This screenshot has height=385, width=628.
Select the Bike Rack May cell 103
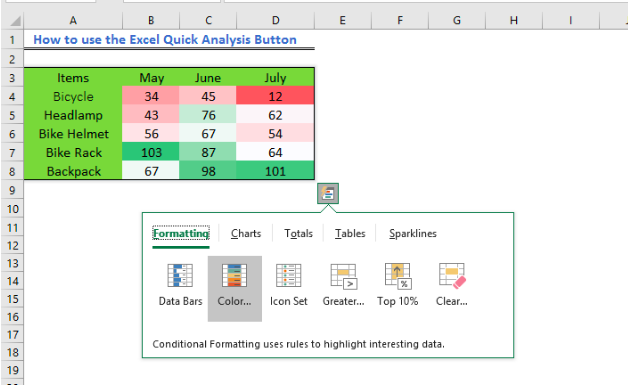(151, 153)
